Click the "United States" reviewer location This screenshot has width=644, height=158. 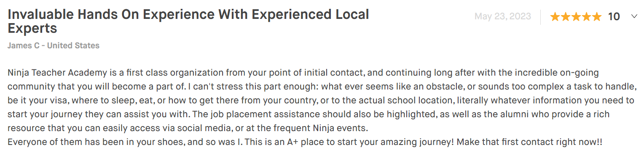pyautogui.click(x=73, y=45)
